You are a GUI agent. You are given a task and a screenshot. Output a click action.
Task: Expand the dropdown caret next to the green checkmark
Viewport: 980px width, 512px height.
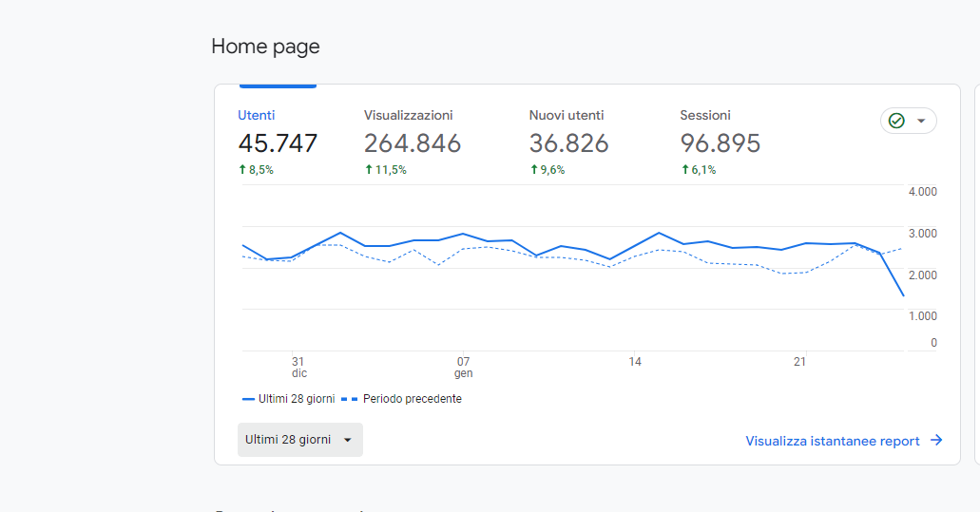pos(921,121)
